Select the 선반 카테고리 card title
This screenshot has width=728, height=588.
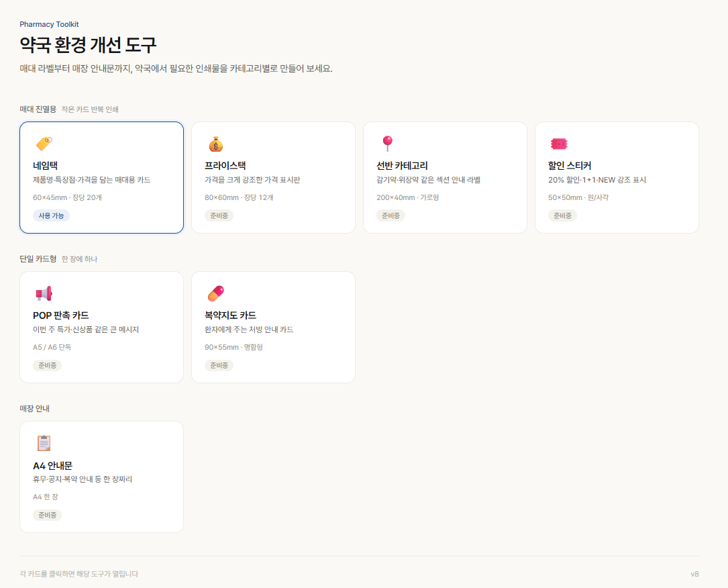pyautogui.click(x=402, y=165)
